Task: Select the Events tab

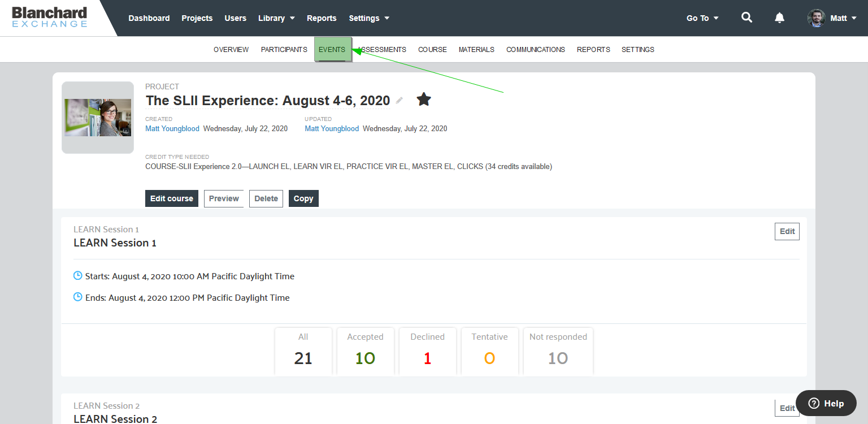Action: tap(333, 50)
